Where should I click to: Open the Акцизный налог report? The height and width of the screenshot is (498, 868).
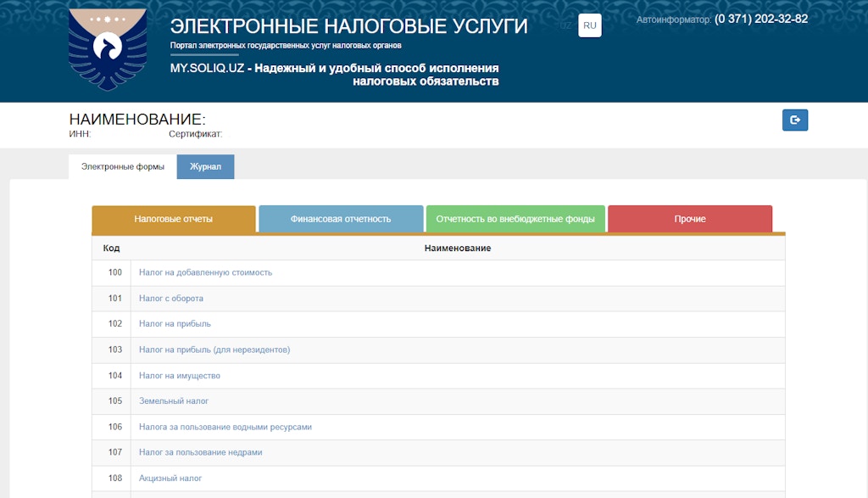tap(170, 478)
